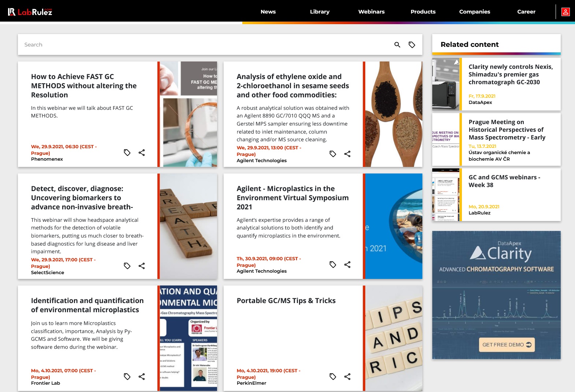Screen dimensions: 575x392
Task: Share the Frontier Lab microplastics webinar
Action: tap(142, 377)
